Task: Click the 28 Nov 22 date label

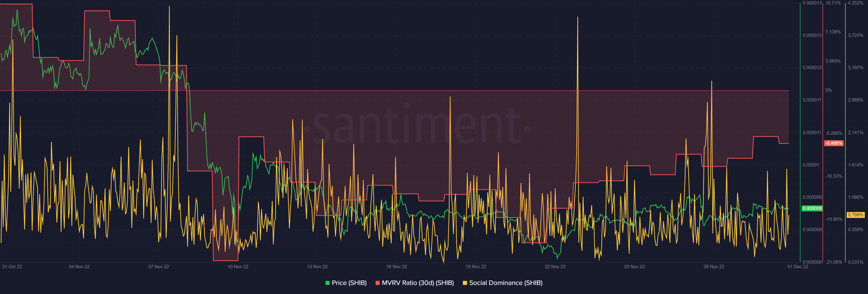Action: click(713, 267)
